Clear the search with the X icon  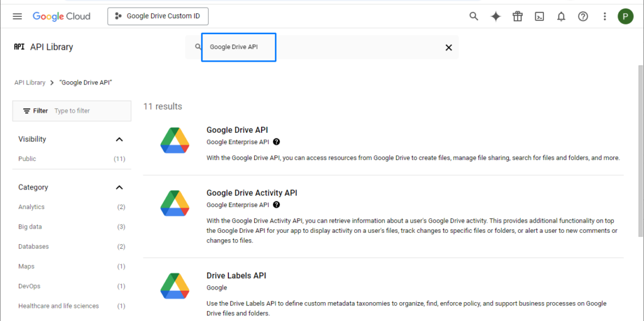(448, 47)
